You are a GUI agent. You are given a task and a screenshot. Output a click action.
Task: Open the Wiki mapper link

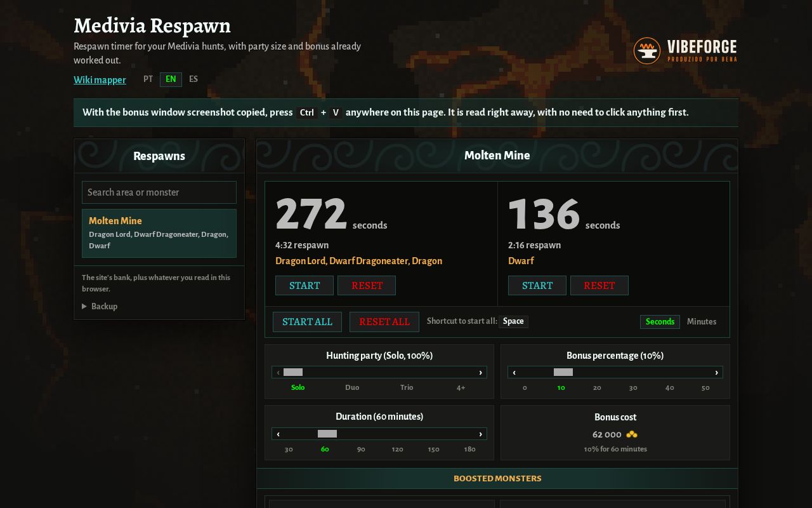coord(100,80)
